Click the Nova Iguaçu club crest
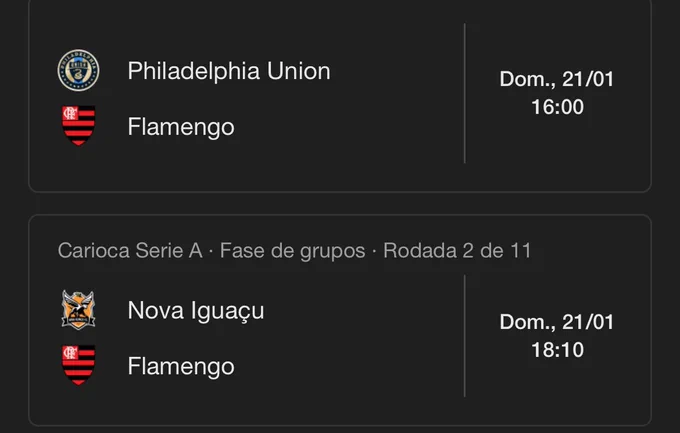 78,310
